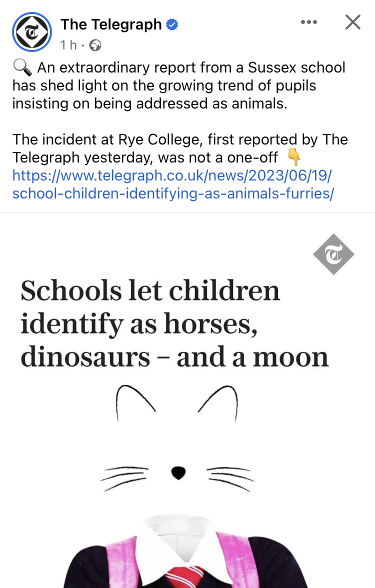The image size is (375, 588).
Task: Click the black cat nose illustration
Action: click(x=178, y=472)
